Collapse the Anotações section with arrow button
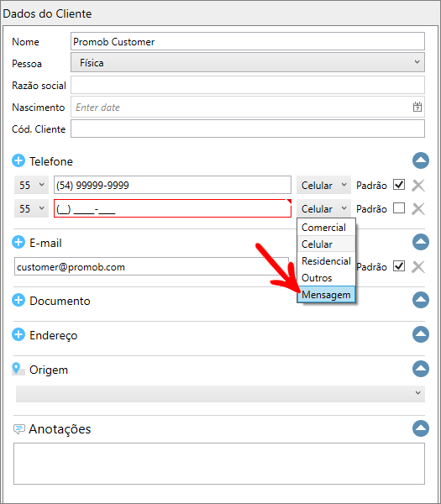 point(421,428)
